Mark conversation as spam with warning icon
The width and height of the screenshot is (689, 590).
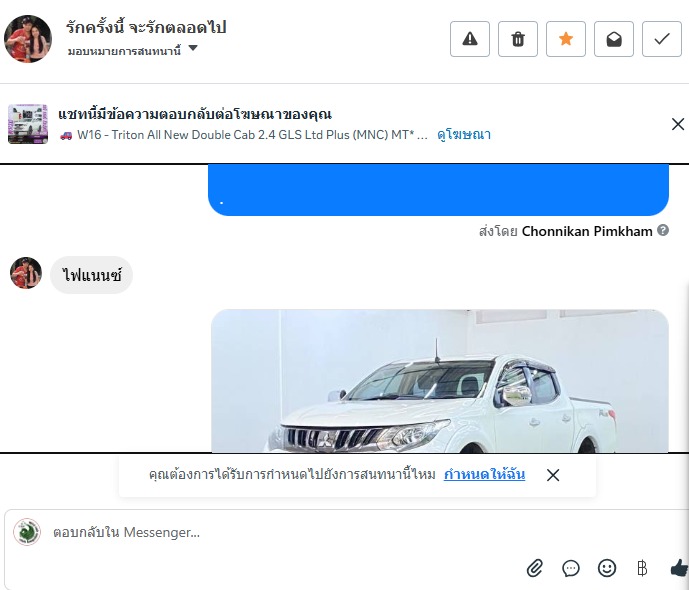pyautogui.click(x=470, y=39)
